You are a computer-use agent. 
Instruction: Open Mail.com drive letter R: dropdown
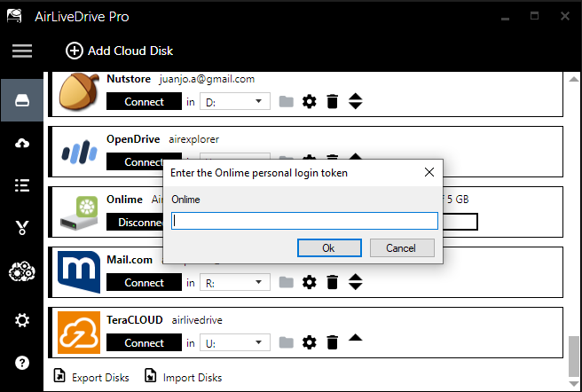pyautogui.click(x=235, y=282)
